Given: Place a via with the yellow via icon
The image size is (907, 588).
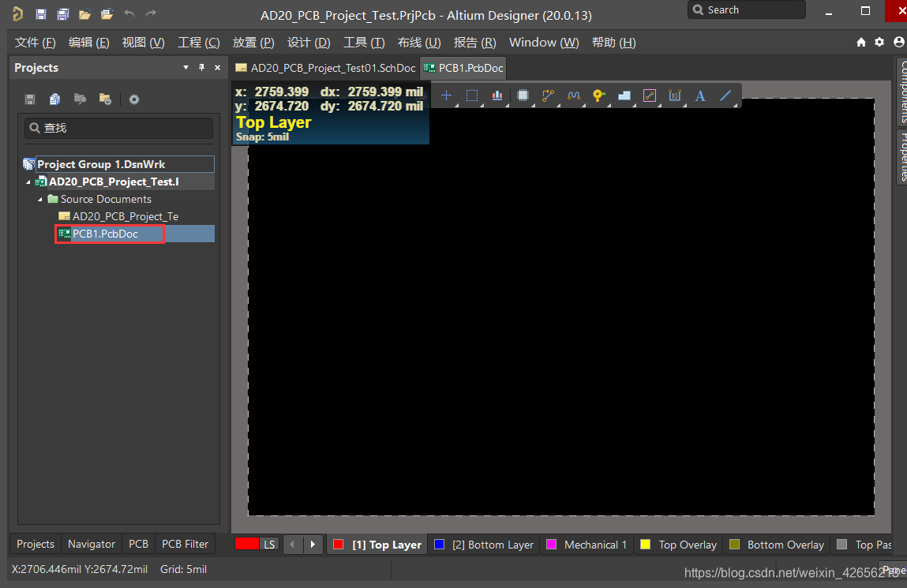Looking at the screenshot, I should coord(598,96).
